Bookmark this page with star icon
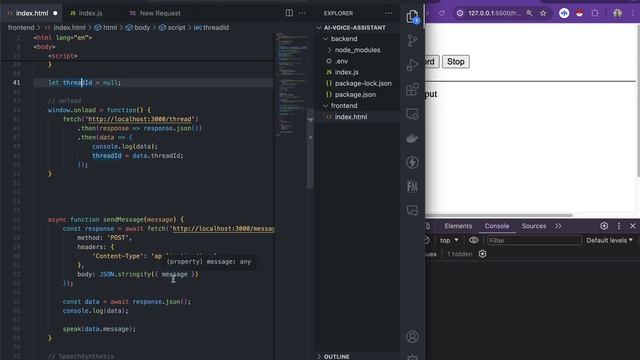Viewport: 640px width, 360px height. coord(543,13)
